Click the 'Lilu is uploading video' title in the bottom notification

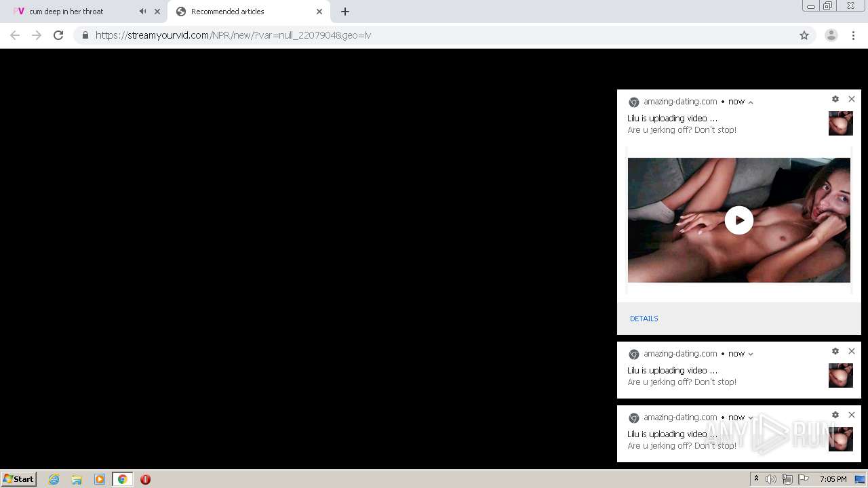click(x=672, y=434)
